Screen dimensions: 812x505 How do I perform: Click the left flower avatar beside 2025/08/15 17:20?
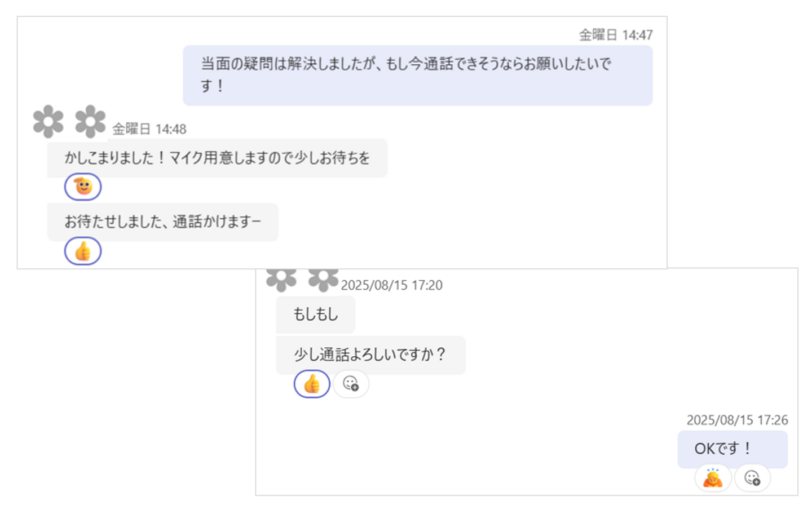[281, 279]
